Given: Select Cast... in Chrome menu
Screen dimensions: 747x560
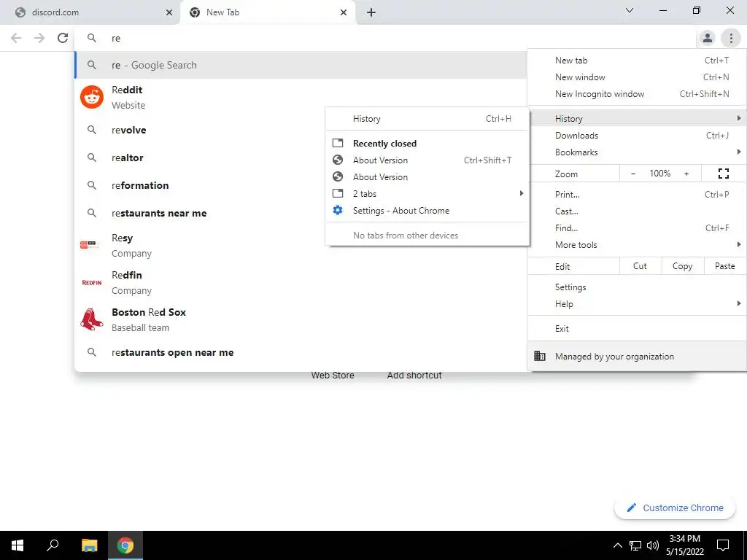Looking at the screenshot, I should 637,211.
